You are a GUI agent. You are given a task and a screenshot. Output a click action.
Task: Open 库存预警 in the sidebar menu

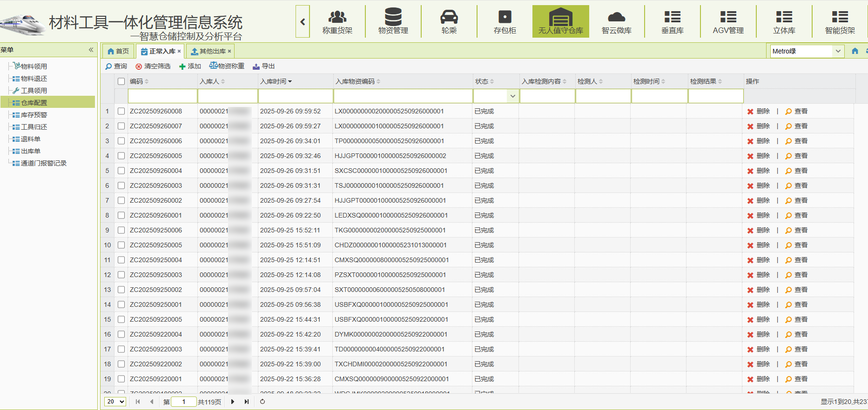click(x=34, y=115)
